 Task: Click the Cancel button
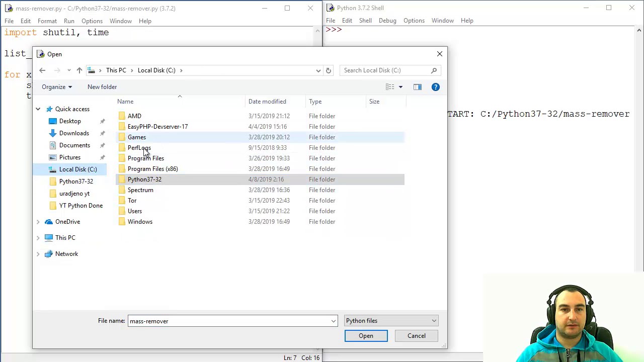(x=417, y=336)
